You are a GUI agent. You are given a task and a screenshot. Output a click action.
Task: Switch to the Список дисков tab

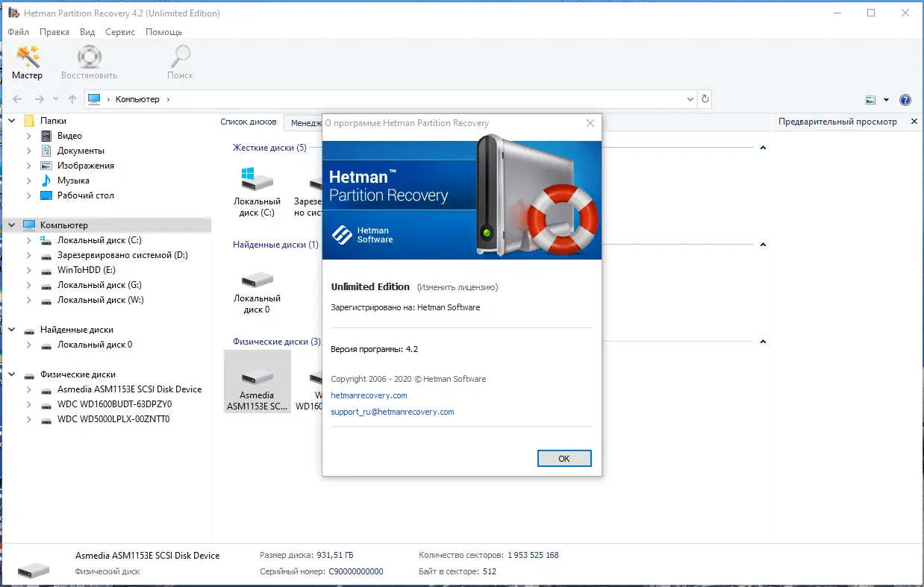(248, 122)
